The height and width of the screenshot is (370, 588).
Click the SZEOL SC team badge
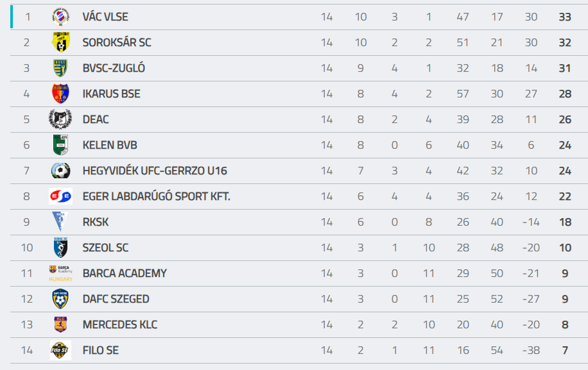click(x=60, y=248)
